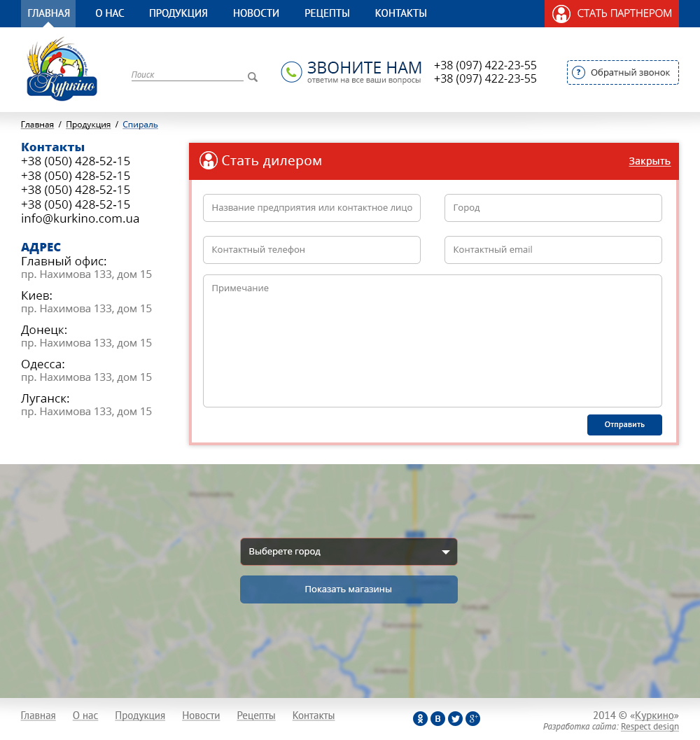The width and height of the screenshot is (700, 740).
Task: Click the search magnifier icon
Action: point(253,77)
